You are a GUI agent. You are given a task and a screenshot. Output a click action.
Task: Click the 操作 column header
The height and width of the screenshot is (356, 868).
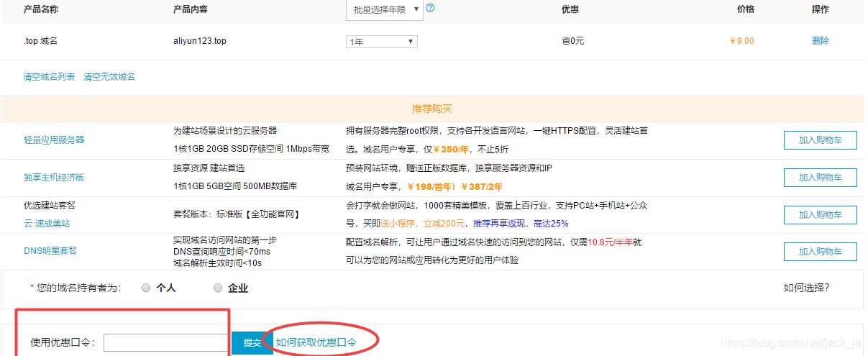coord(821,9)
